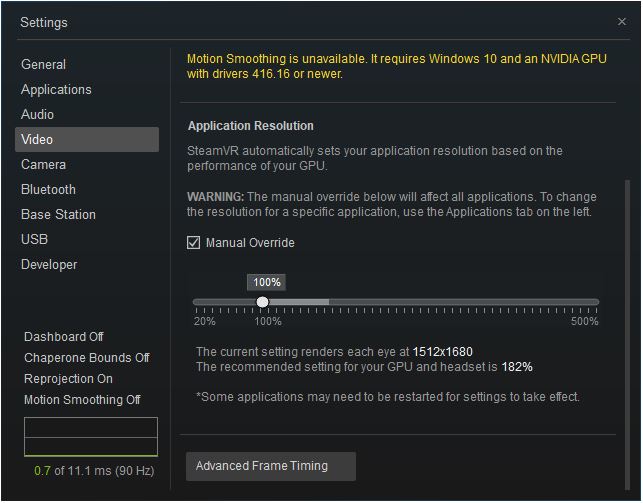Open Developer settings
Screen dimensions: 643x503
coord(49,264)
